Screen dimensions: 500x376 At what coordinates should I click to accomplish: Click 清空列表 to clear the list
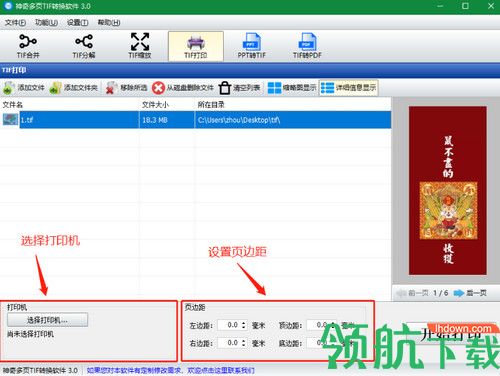pos(239,88)
